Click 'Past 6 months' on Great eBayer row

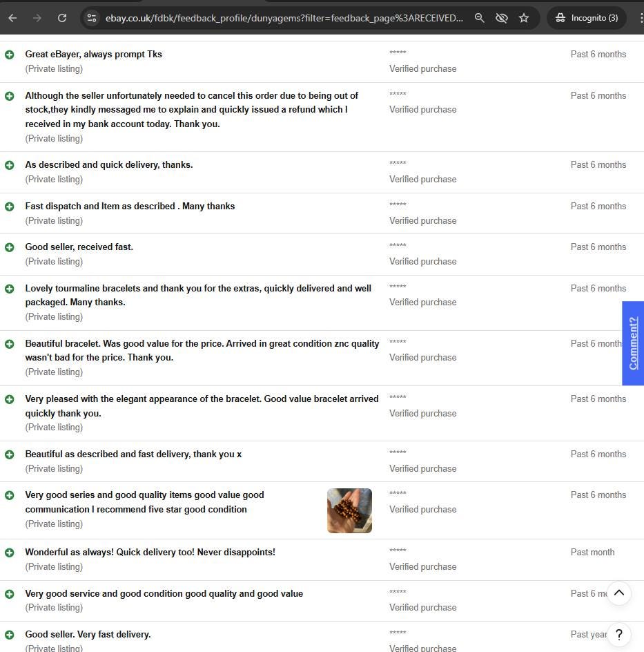(x=598, y=54)
